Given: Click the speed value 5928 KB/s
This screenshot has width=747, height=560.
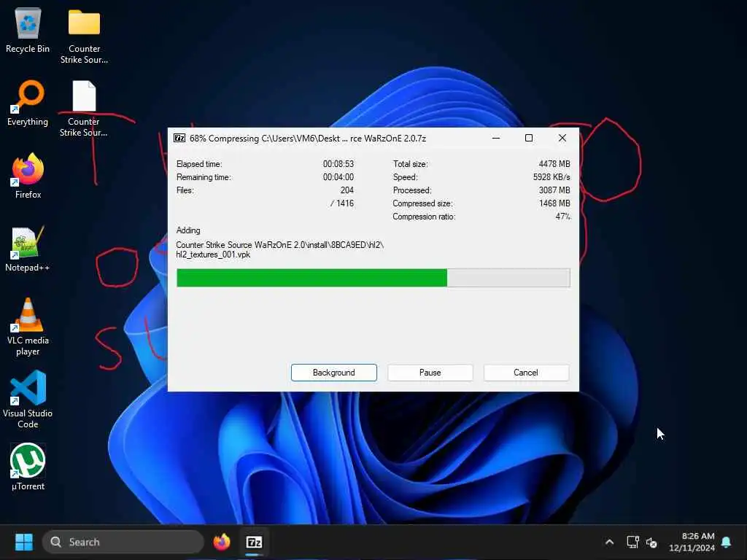Looking at the screenshot, I should click(551, 177).
